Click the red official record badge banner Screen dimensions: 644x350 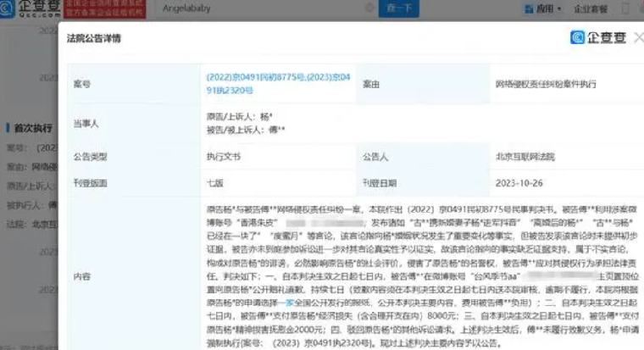(x=105, y=8)
